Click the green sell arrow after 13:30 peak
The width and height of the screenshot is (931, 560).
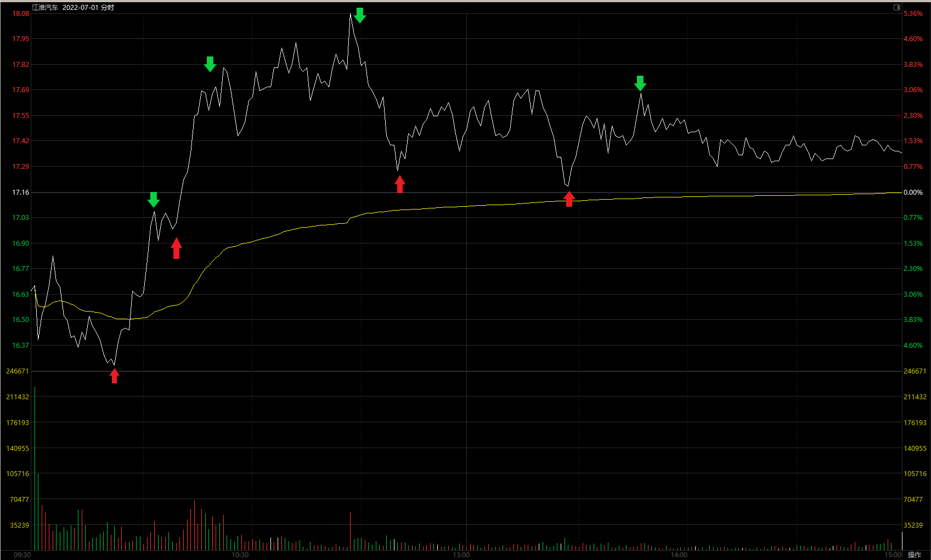(x=640, y=83)
